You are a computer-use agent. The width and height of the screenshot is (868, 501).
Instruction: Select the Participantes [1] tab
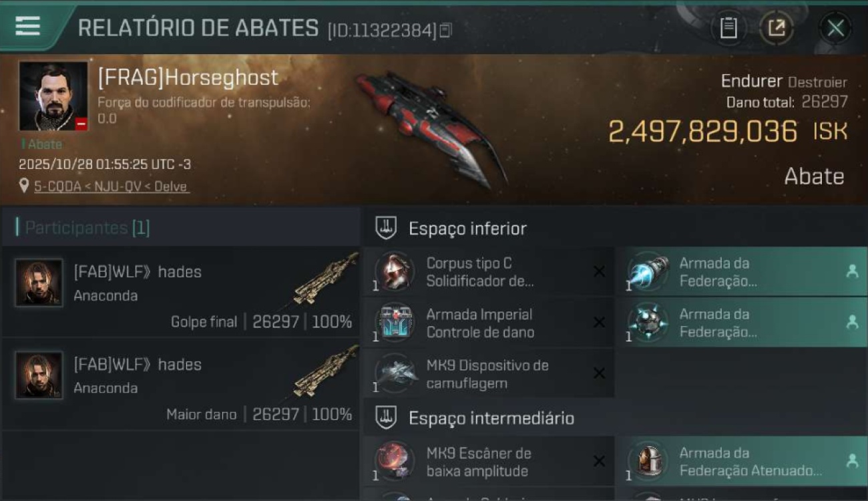(x=87, y=228)
